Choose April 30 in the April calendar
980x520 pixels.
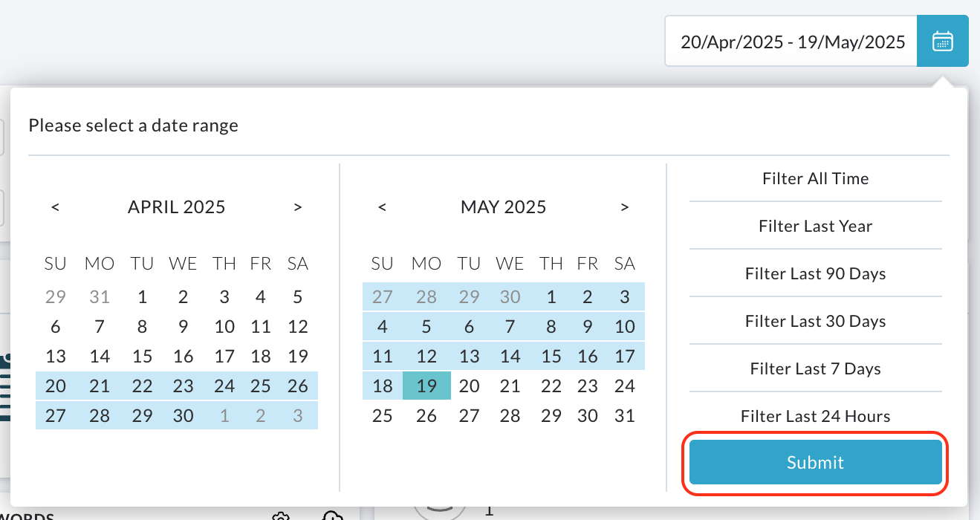tap(184, 415)
